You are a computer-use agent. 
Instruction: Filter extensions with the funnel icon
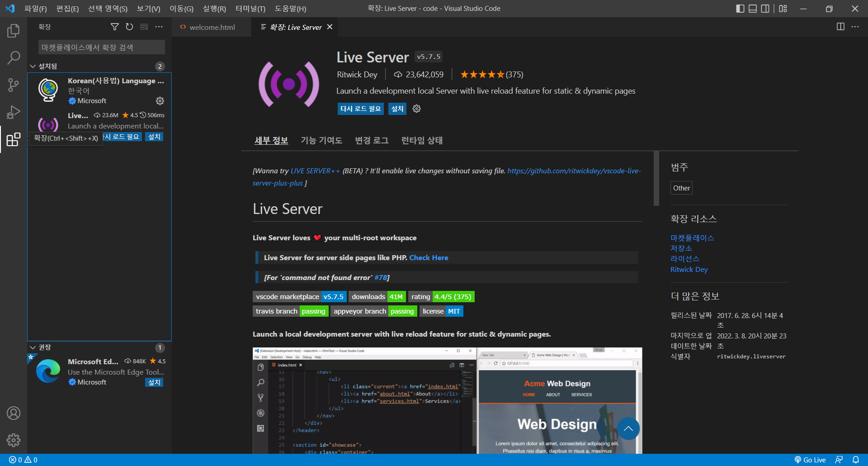pyautogui.click(x=115, y=27)
